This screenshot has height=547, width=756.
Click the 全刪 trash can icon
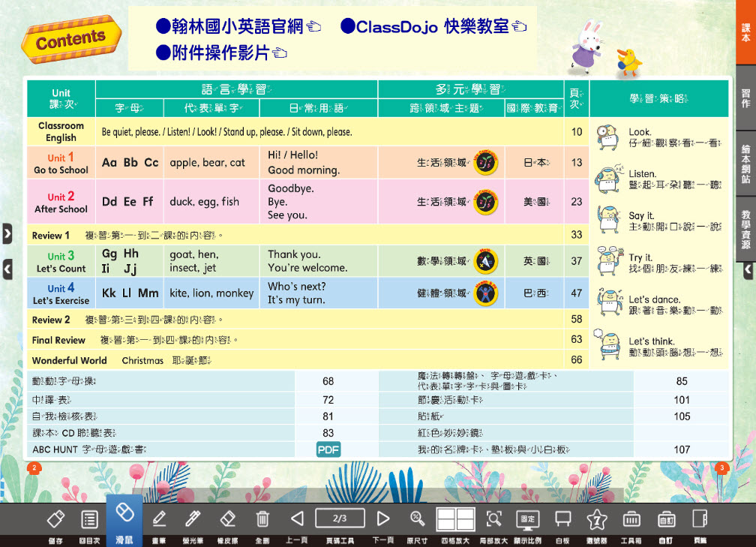pyautogui.click(x=262, y=519)
